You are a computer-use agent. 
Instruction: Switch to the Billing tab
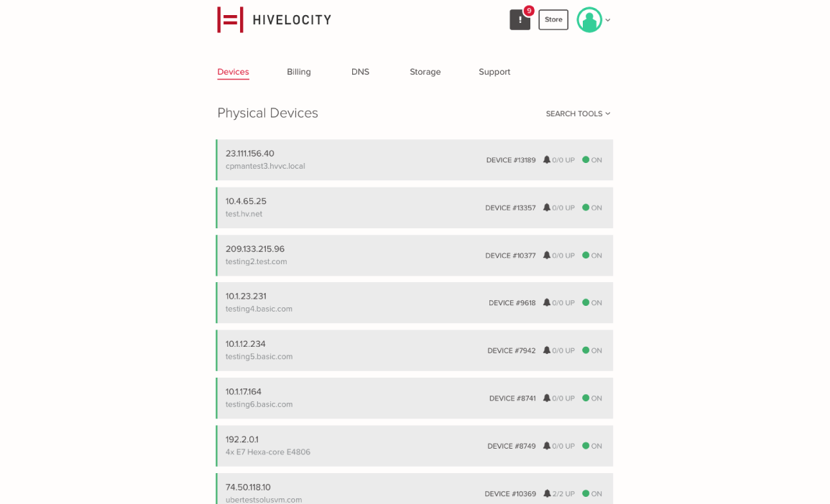point(298,72)
